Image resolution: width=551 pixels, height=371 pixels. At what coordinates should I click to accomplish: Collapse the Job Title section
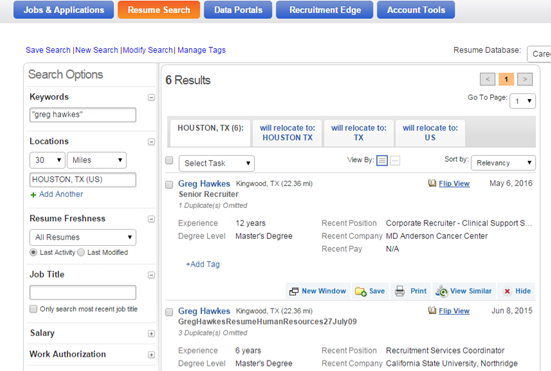coord(151,275)
